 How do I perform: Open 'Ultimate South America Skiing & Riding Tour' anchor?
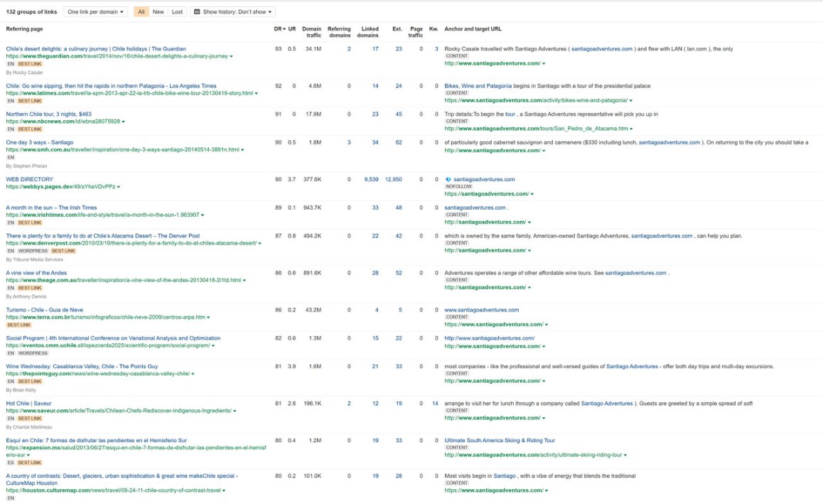(500, 441)
